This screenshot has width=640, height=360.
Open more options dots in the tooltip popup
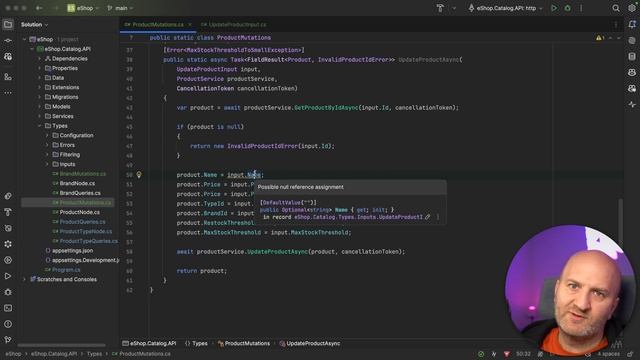438,217
